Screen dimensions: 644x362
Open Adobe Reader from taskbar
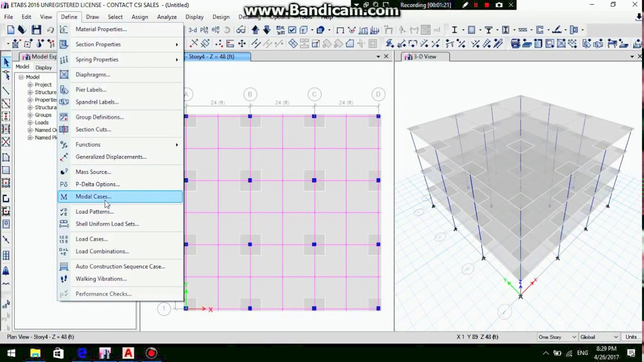click(128, 353)
